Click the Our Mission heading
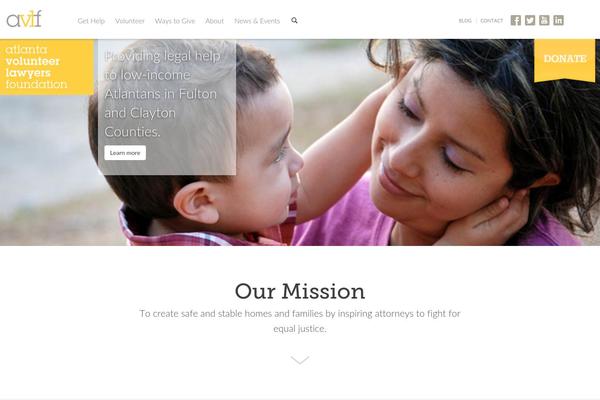 (300, 291)
